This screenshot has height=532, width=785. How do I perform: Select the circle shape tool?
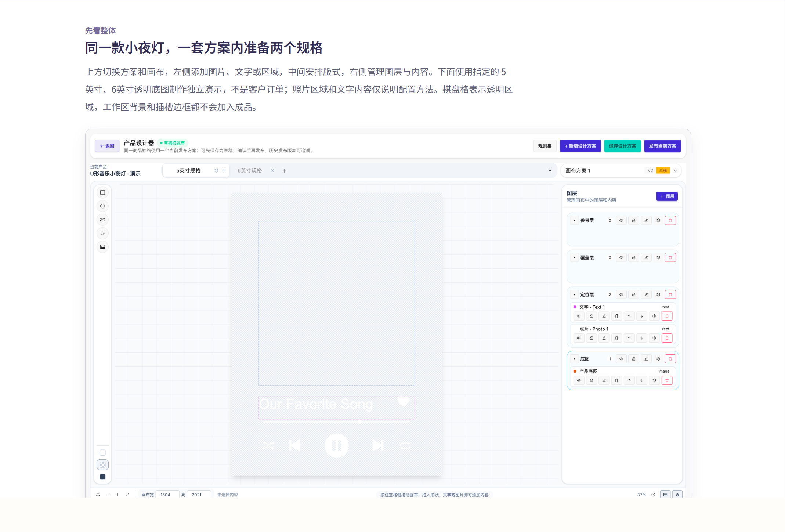[102, 206]
